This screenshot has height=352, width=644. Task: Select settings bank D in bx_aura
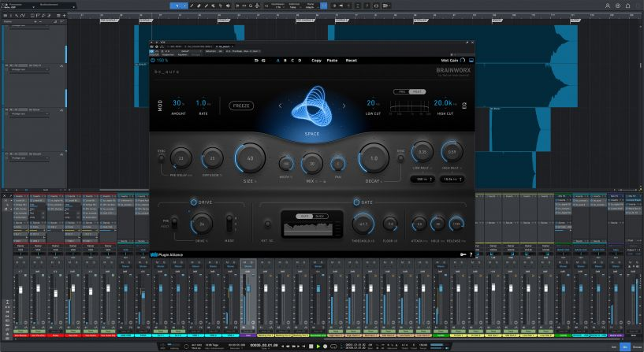tap(300, 61)
